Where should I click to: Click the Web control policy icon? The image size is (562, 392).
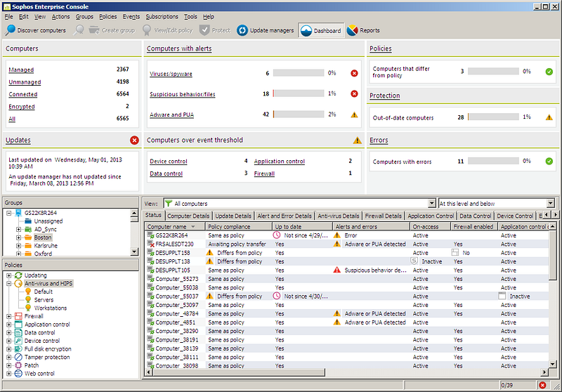pyautogui.click(x=19, y=374)
